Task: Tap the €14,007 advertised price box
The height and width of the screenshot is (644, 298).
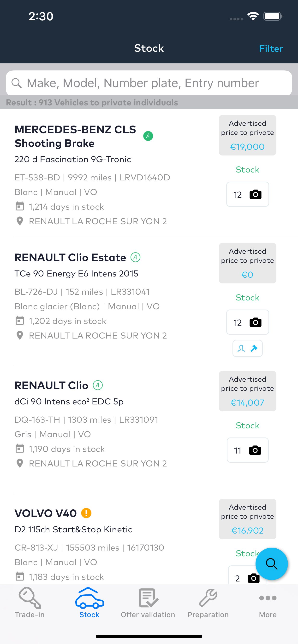Action: click(247, 391)
